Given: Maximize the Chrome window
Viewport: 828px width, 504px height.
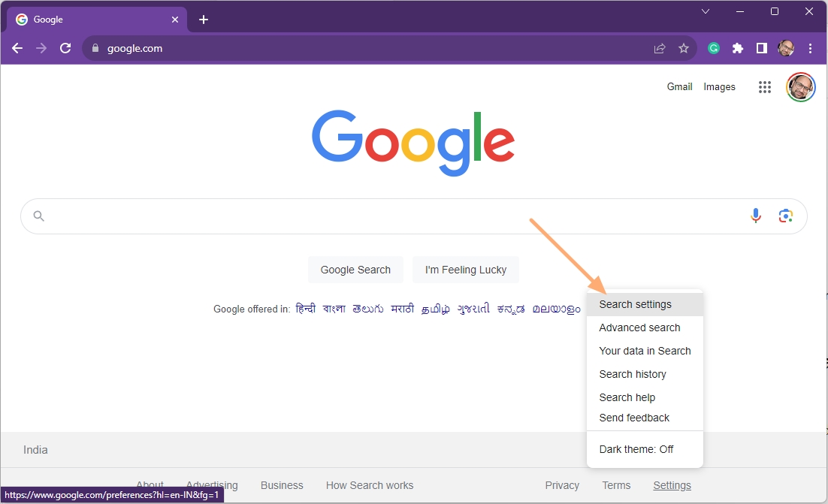Looking at the screenshot, I should [775, 11].
